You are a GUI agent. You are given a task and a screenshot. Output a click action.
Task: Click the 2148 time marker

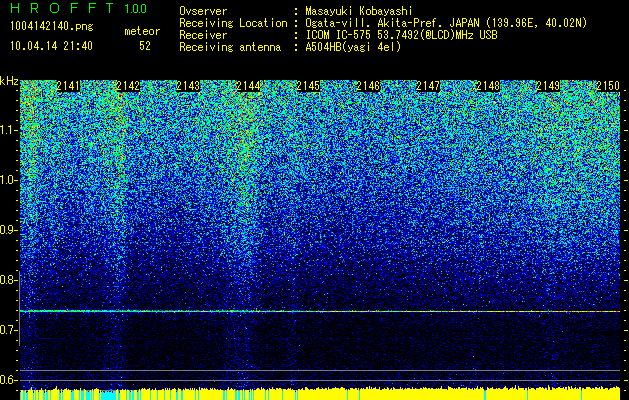click(488, 86)
